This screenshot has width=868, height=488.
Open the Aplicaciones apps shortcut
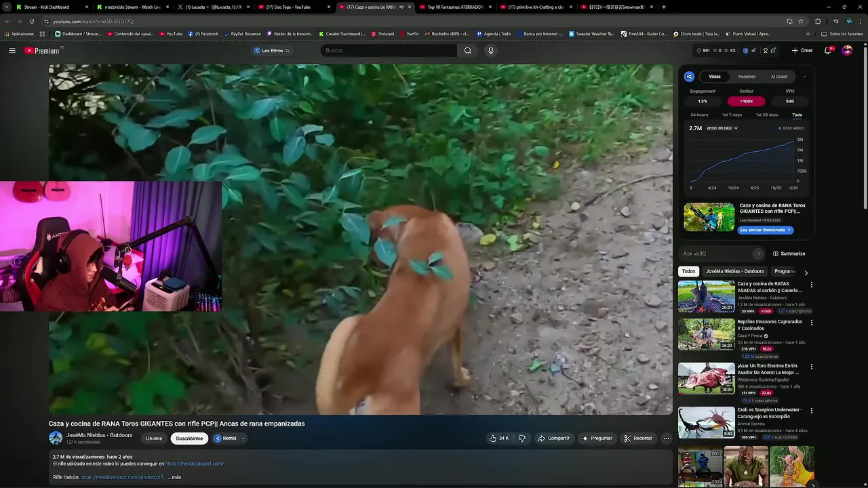[19, 33]
